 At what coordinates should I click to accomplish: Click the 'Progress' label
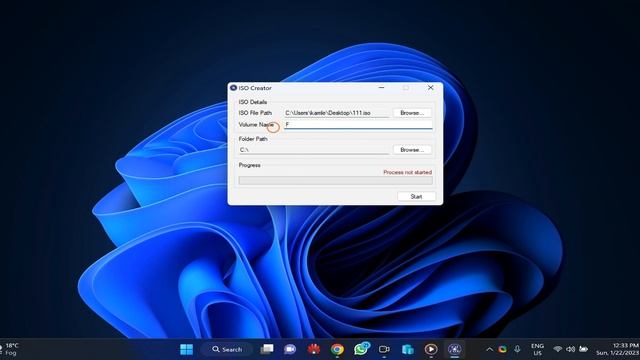249,165
